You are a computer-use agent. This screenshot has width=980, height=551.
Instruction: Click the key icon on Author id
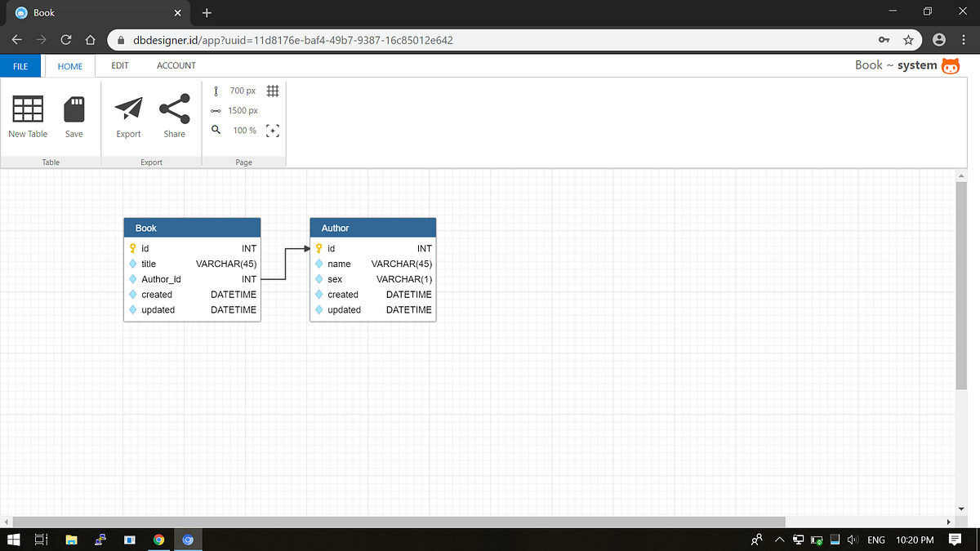tap(319, 248)
